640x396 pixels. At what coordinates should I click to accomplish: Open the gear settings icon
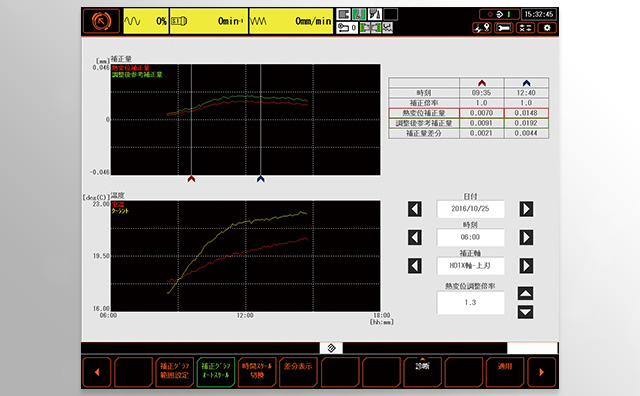point(547,28)
